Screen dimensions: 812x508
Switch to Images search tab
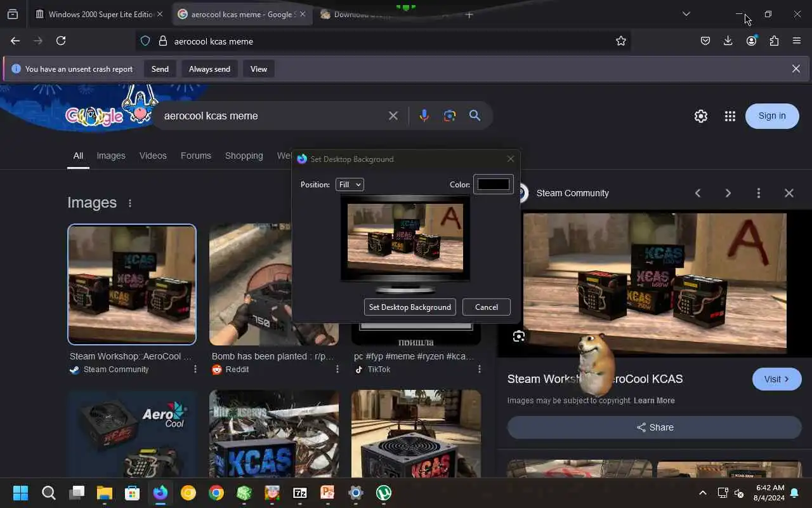point(111,156)
